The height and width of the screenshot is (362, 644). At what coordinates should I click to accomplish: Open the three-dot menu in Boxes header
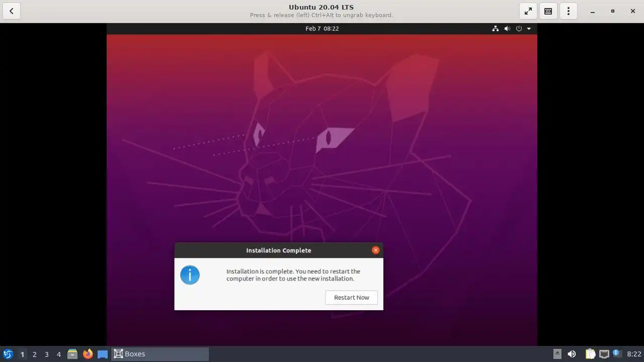coord(569,11)
